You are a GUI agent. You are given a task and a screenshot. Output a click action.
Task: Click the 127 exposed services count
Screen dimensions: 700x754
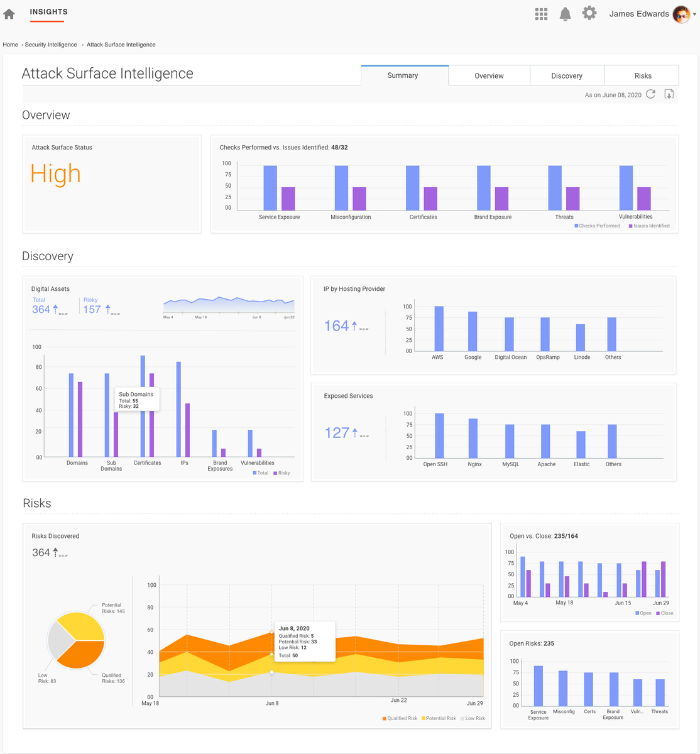(x=336, y=433)
